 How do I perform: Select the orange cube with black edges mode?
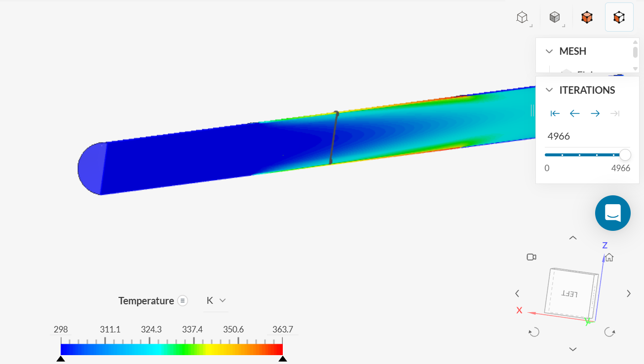point(619,18)
